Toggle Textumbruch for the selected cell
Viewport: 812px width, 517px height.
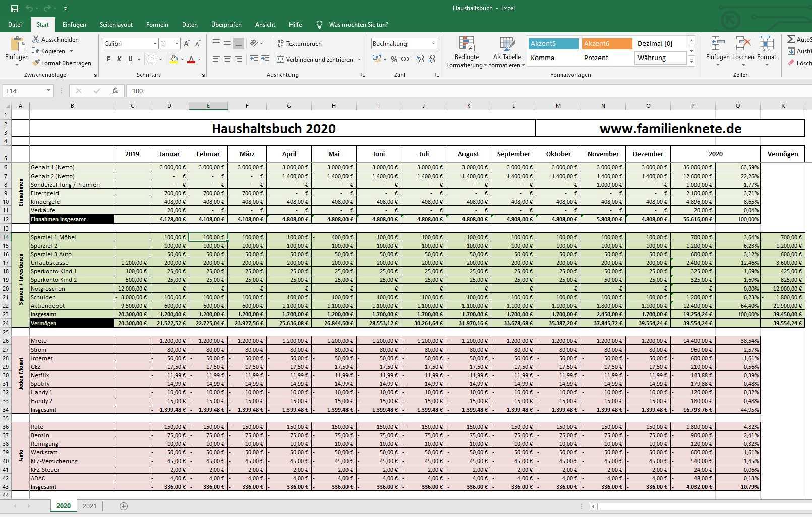(300, 44)
